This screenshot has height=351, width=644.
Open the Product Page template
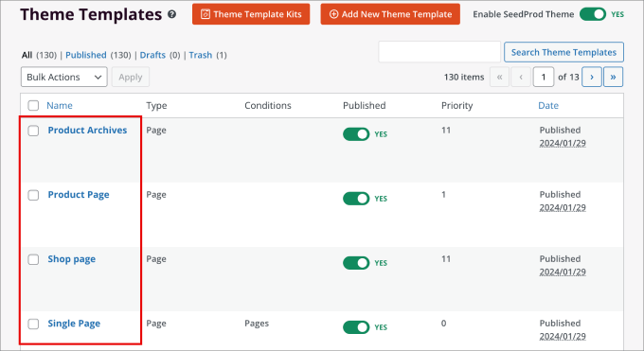pos(79,195)
